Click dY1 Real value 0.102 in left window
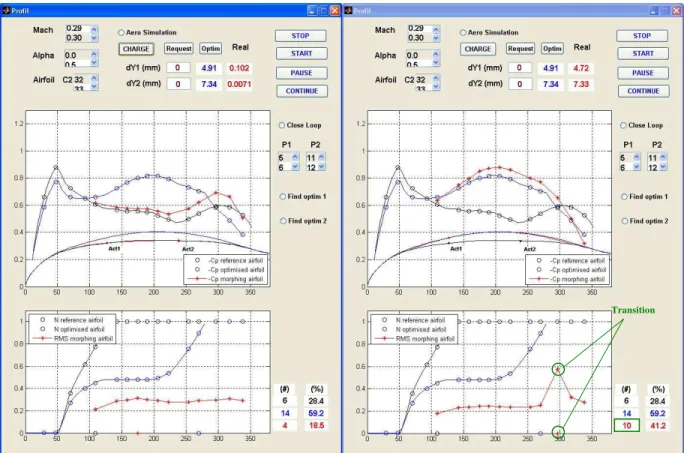The width and height of the screenshot is (684, 453). pos(239,68)
